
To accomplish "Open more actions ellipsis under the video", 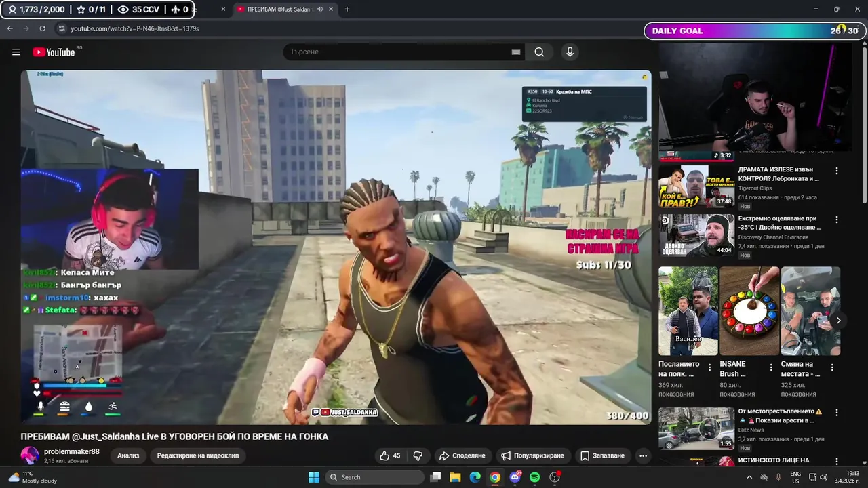I will [x=643, y=455].
